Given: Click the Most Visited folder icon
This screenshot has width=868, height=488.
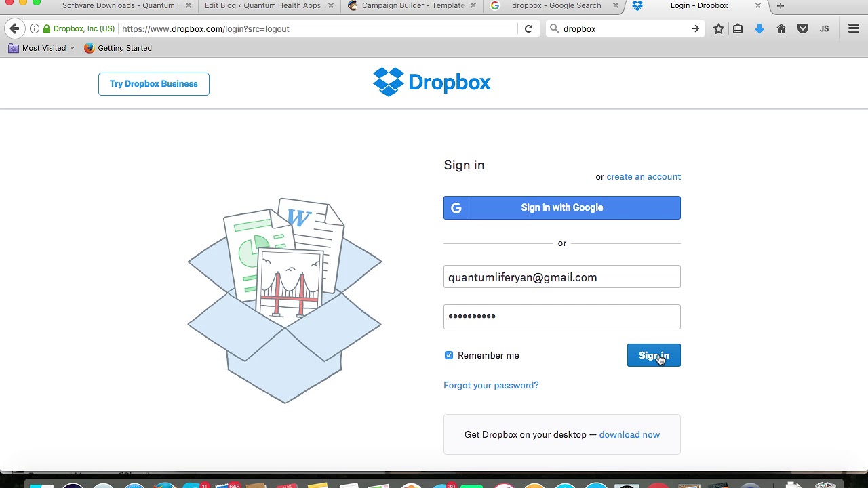Looking at the screenshot, I should pyautogui.click(x=14, y=48).
